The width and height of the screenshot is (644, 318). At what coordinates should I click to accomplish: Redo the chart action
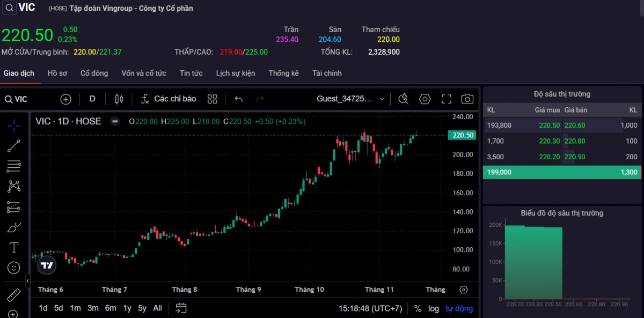[x=260, y=99]
